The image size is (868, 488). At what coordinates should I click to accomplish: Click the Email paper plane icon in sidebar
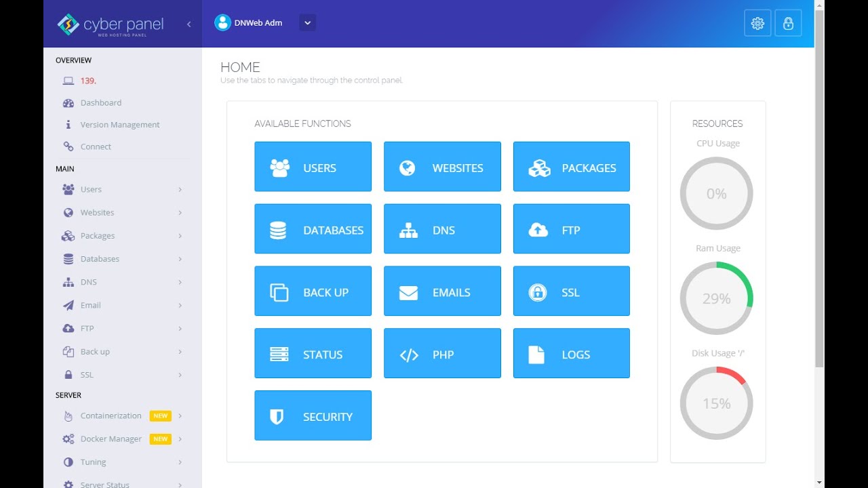tap(68, 306)
